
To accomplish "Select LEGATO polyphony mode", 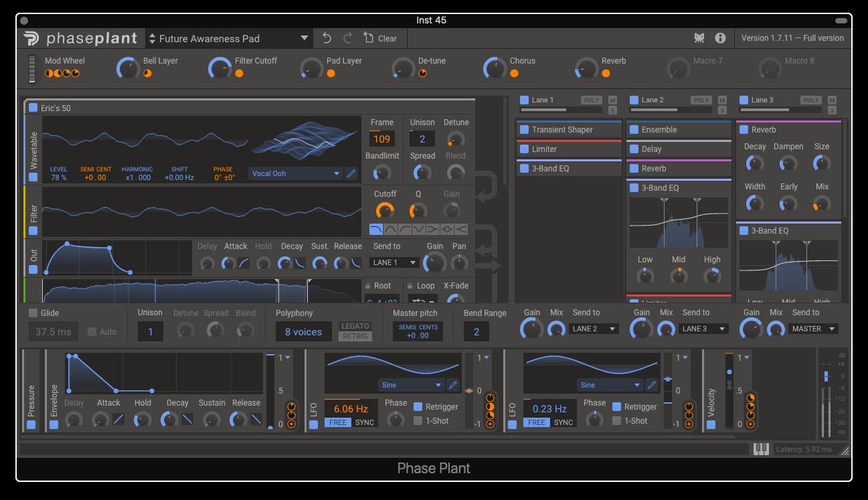I will 355,326.
